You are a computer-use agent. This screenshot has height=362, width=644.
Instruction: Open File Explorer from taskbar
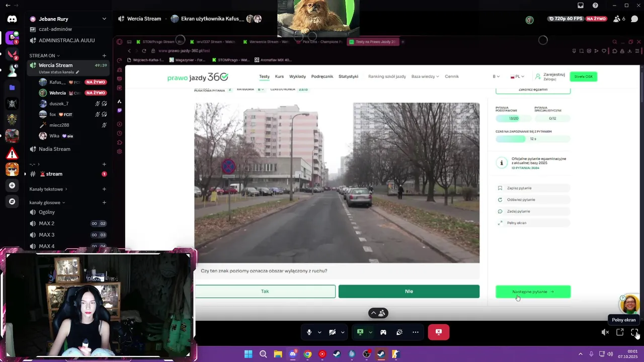click(x=278, y=354)
